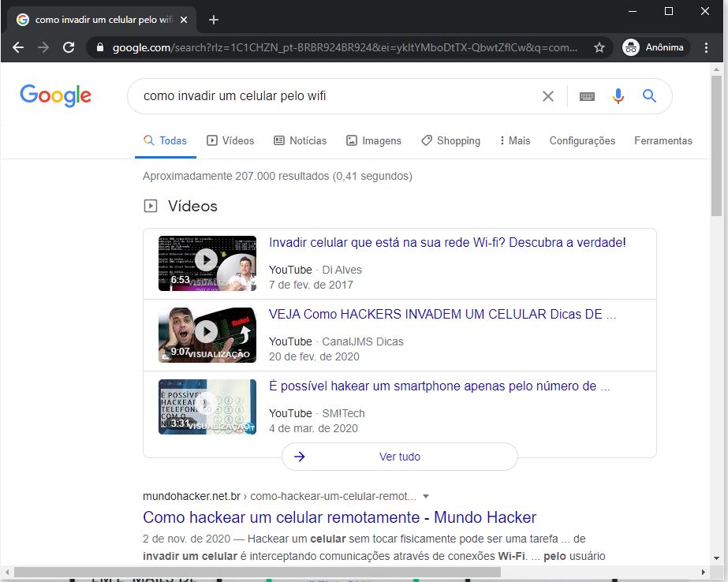
Task: Click Ver tudo to see all videos
Action: point(399,457)
